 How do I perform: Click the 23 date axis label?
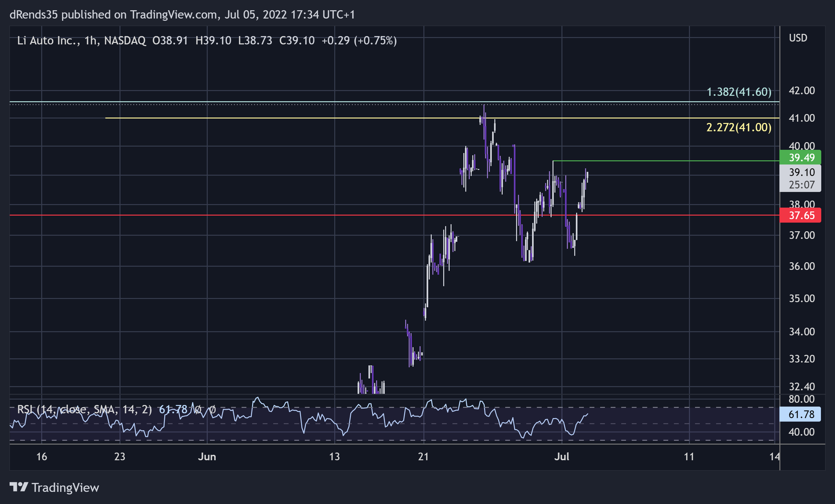(x=120, y=457)
